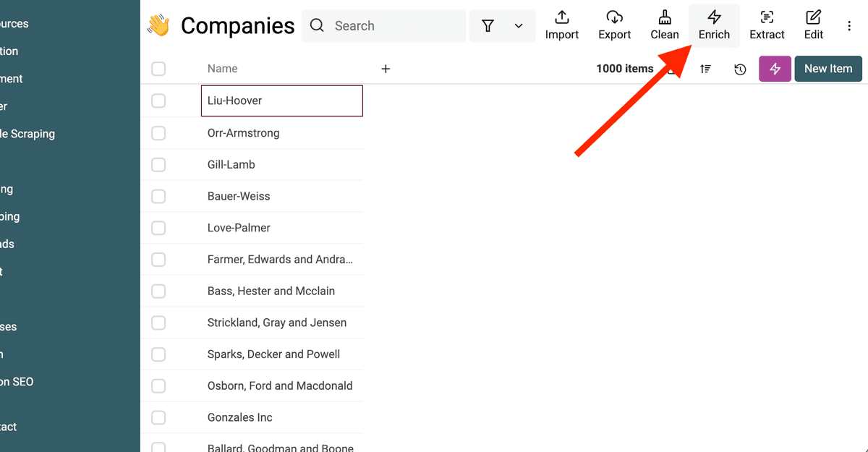Click the history clock icon
The height and width of the screenshot is (452, 868).
tap(740, 69)
